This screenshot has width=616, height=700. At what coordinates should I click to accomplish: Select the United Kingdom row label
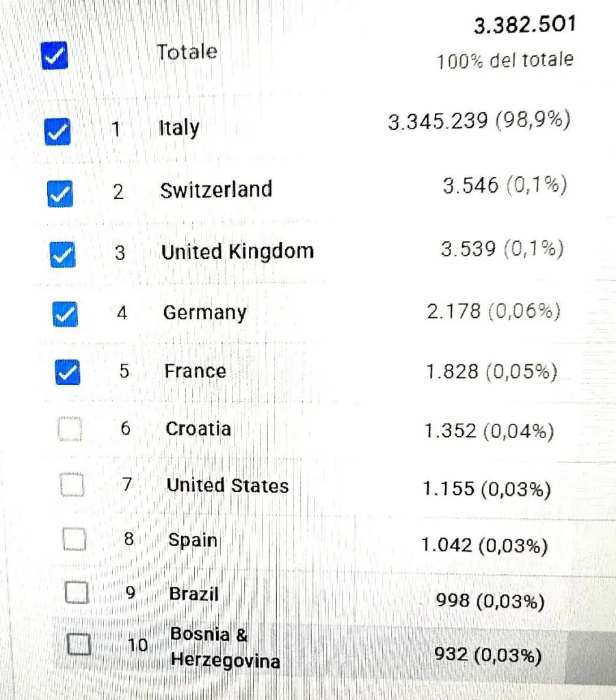coord(237,252)
